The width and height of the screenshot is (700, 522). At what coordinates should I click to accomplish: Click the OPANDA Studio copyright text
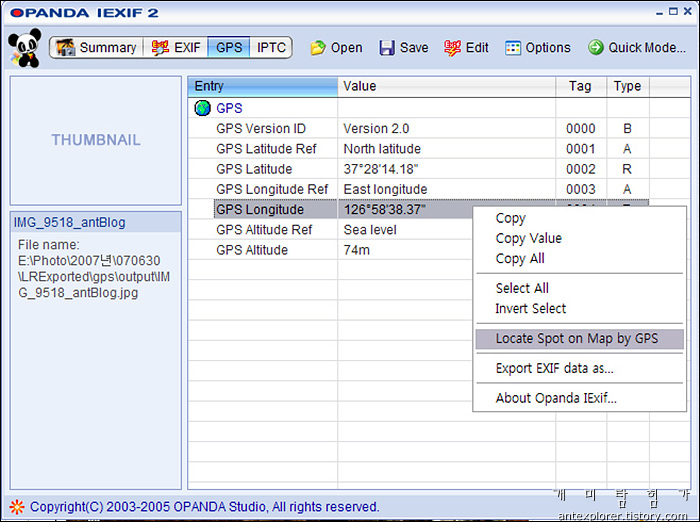(204, 507)
